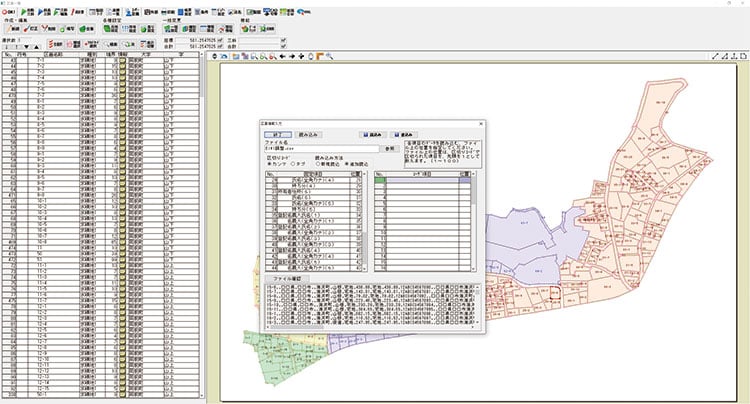Click the scrollbar of the dialog's right data list
Image resolution: width=750 pixels, height=404 pixels.
(474, 221)
